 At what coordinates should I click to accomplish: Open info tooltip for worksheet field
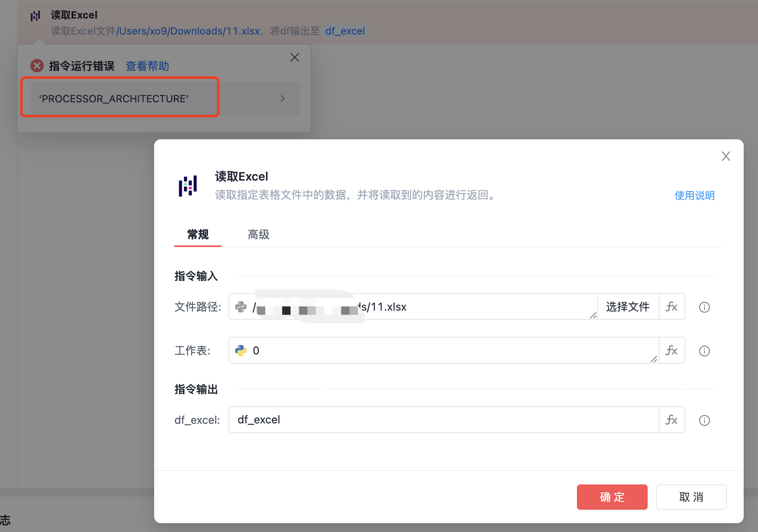coord(705,351)
